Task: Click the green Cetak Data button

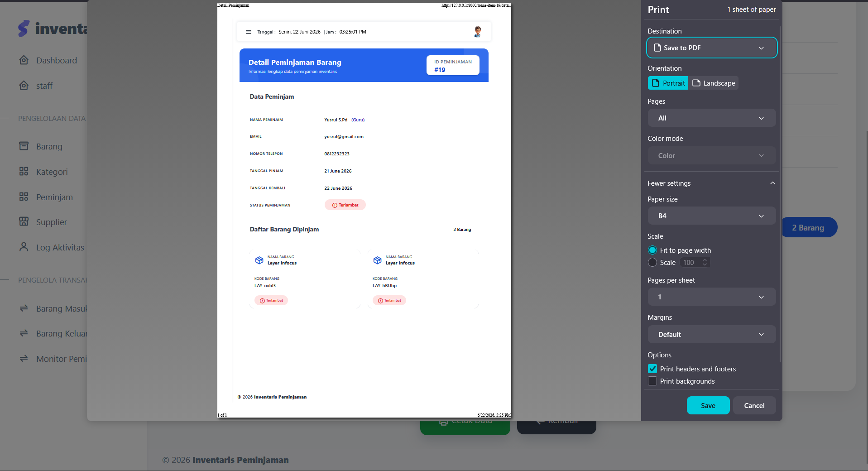Action: click(465, 428)
